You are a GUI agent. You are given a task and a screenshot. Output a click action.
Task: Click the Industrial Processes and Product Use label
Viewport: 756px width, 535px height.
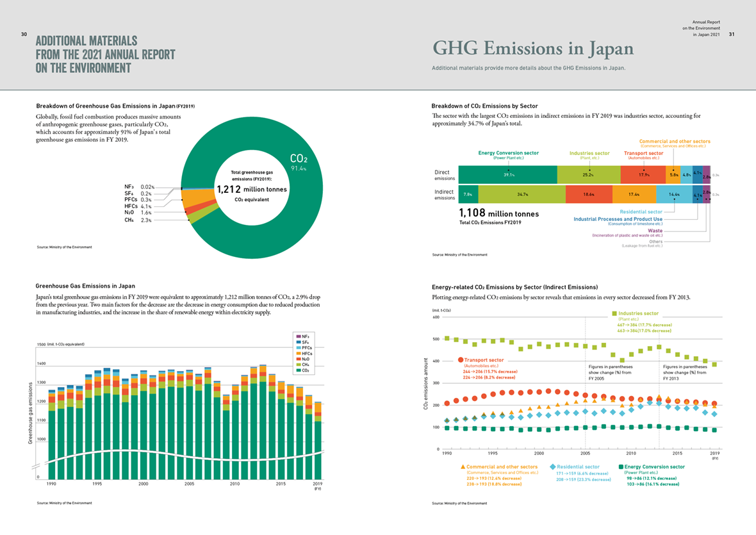pos(618,218)
